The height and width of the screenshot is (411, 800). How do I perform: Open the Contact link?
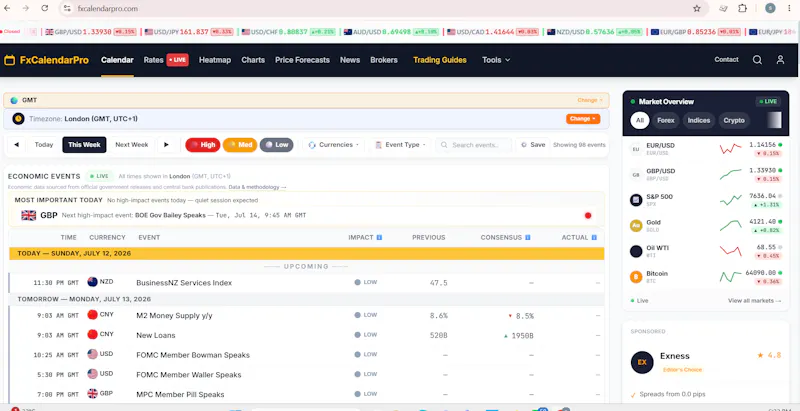pyautogui.click(x=727, y=60)
